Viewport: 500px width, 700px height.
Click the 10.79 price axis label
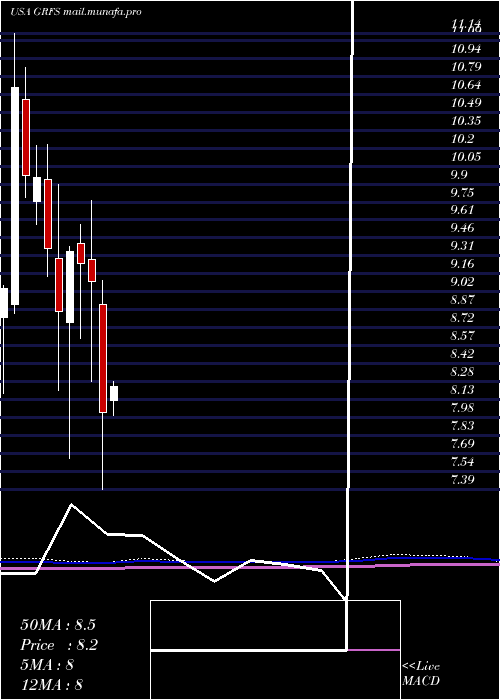click(x=466, y=67)
